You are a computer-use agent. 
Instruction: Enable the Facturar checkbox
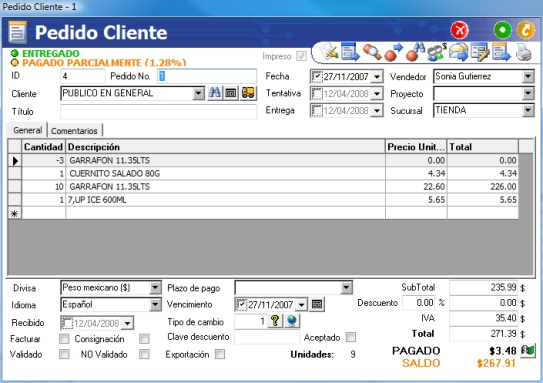click(64, 338)
